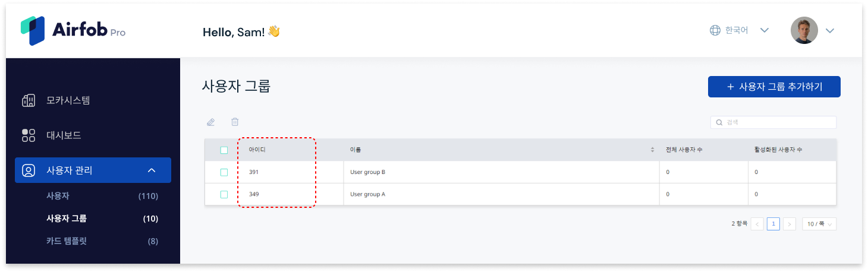Screen dimensions: 868x272
Task: Click the 사용자 그룹 추가하기 button
Action: point(774,87)
